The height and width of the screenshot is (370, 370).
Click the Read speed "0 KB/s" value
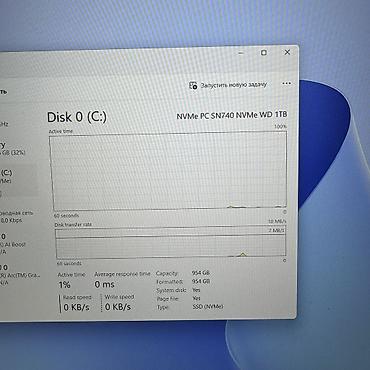(76, 307)
